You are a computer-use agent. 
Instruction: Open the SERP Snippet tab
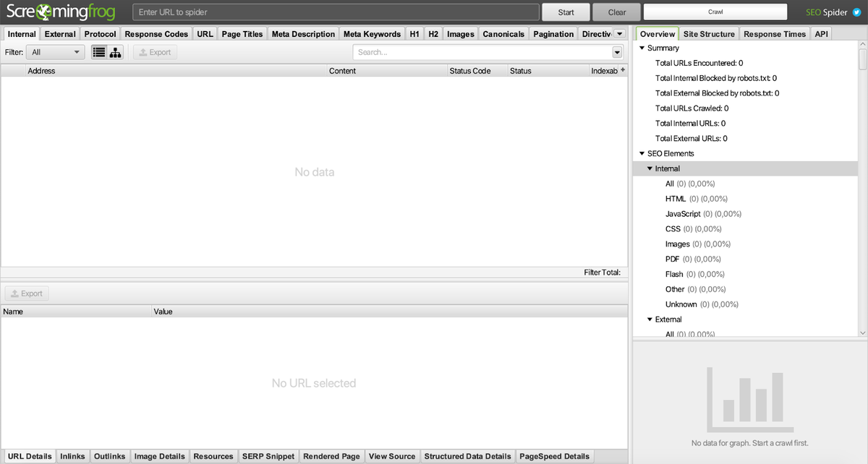(x=268, y=456)
